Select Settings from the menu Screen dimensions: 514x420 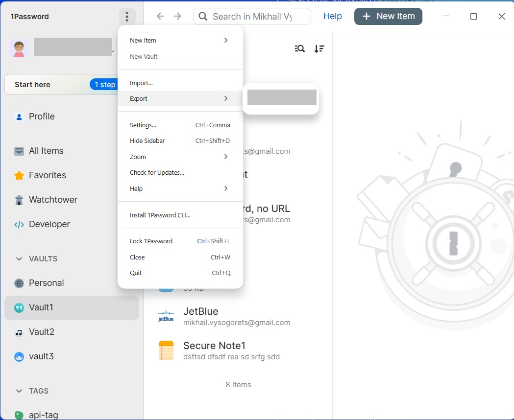[143, 125]
